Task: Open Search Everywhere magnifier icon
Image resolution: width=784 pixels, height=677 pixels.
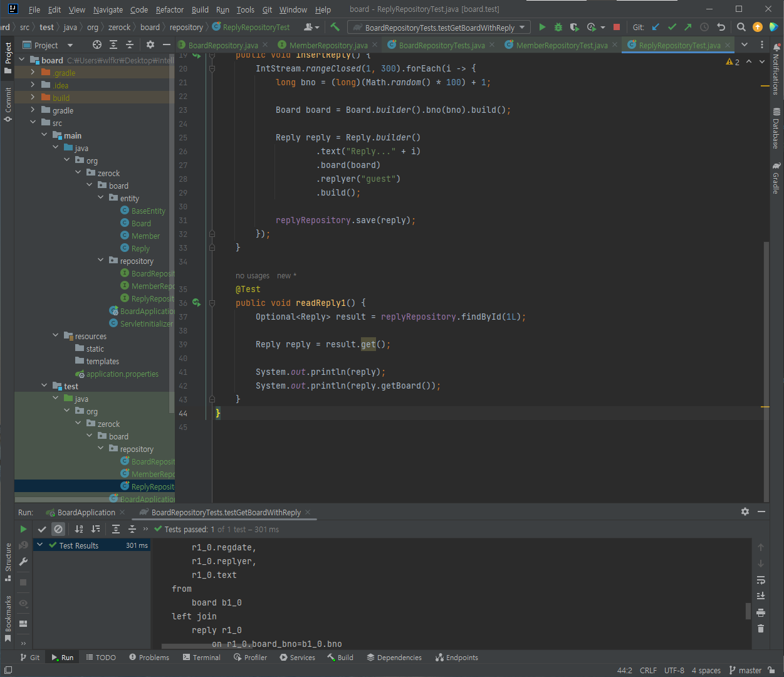Action: 741,27
